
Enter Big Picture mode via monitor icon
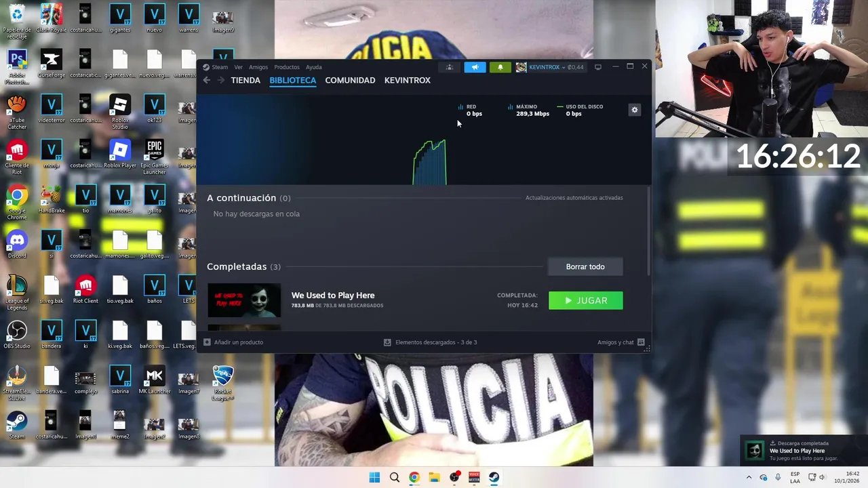click(x=597, y=67)
